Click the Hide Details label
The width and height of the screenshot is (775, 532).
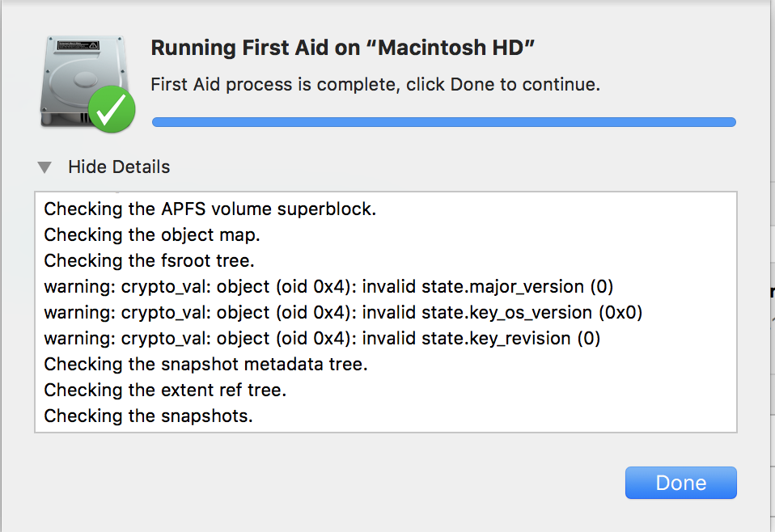click(119, 167)
